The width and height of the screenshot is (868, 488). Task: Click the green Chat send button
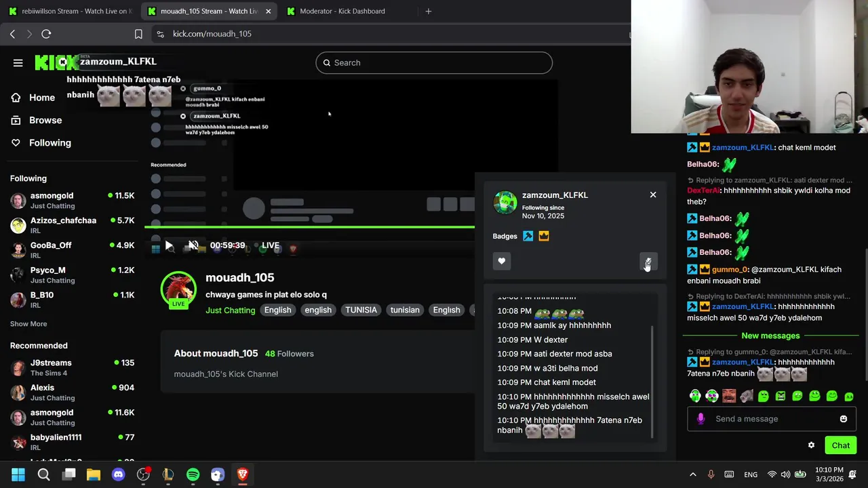[841, 445]
